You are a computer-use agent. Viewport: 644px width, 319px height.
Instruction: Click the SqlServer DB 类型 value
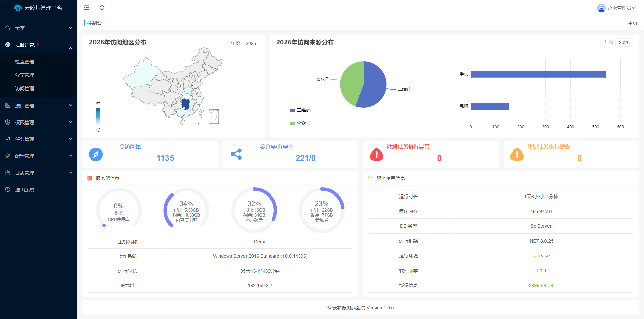click(541, 226)
